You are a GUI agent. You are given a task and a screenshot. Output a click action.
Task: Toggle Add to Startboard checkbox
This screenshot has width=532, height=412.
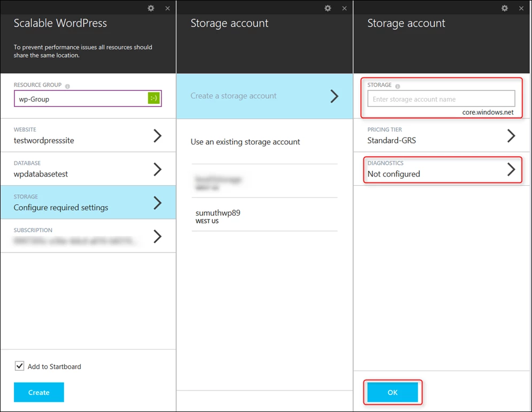click(x=19, y=366)
